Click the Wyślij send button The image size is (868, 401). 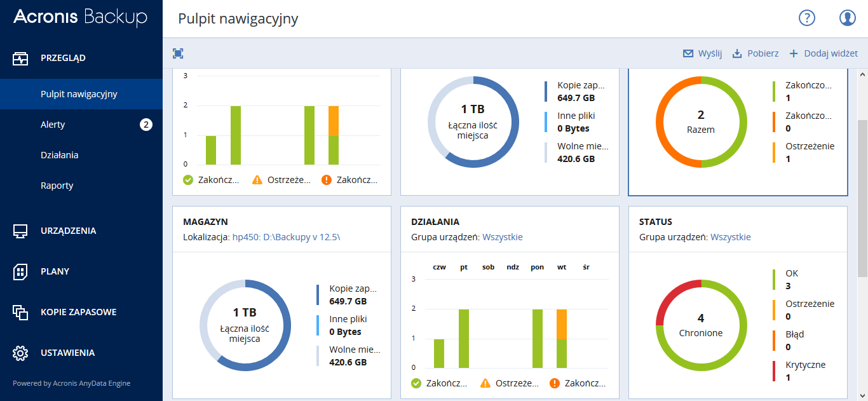point(702,53)
